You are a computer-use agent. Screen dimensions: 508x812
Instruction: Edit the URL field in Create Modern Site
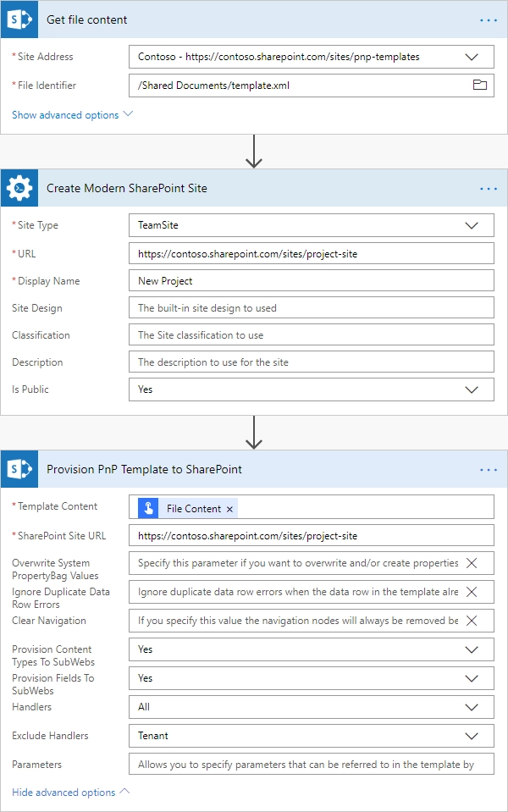click(312, 254)
